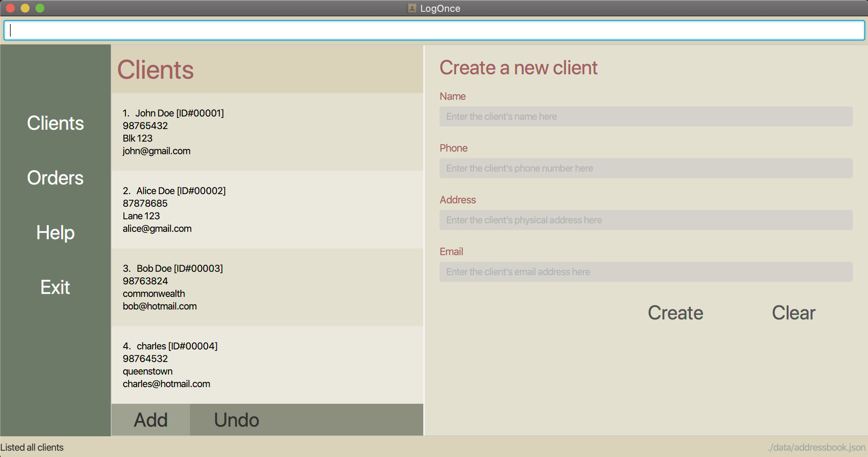This screenshot has width=868, height=457.
Task: Click the Orders sidebar icon
Action: 55,177
